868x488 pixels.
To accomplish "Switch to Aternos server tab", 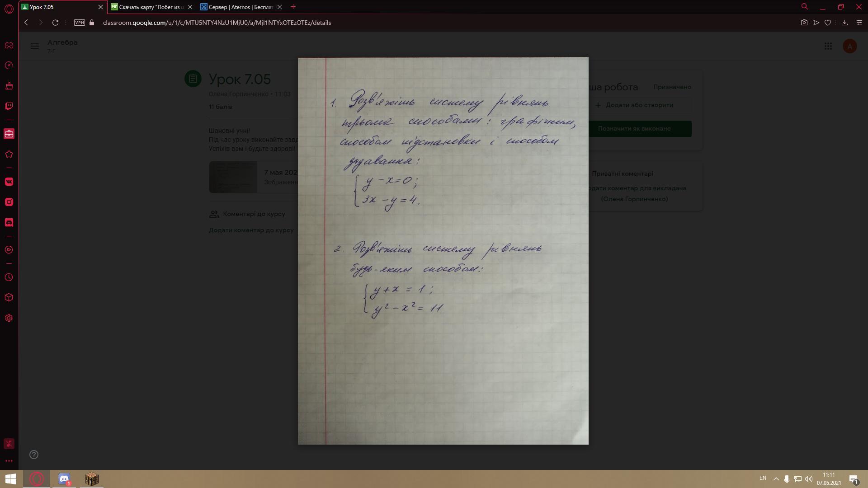I will (x=241, y=7).
